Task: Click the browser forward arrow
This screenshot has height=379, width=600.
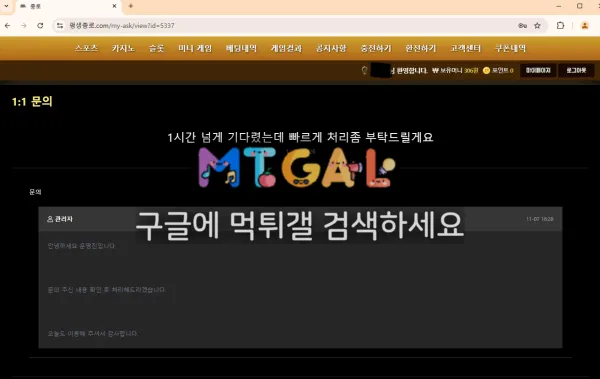Action: click(x=24, y=26)
